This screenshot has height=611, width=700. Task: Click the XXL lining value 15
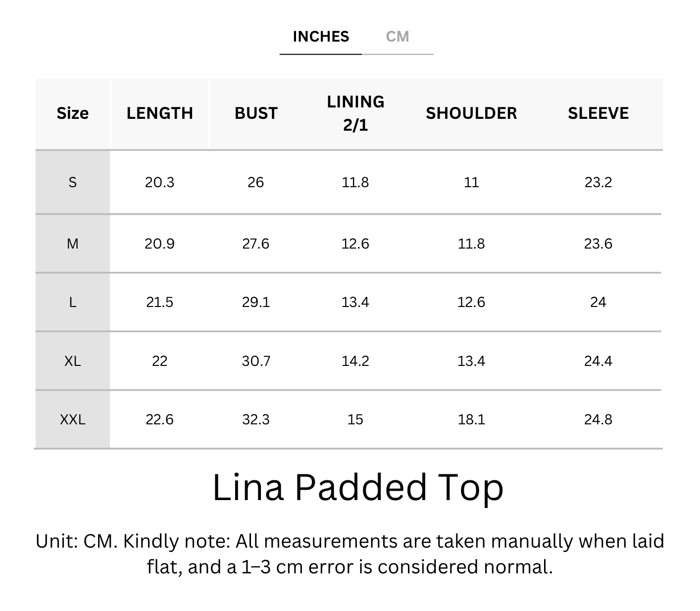pyautogui.click(x=355, y=420)
